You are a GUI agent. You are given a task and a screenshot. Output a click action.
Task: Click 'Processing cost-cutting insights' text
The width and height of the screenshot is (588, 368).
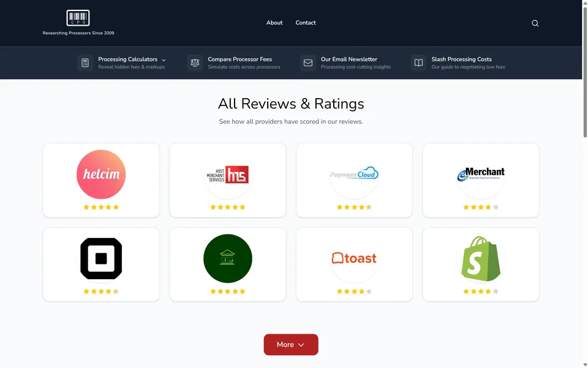(356, 67)
